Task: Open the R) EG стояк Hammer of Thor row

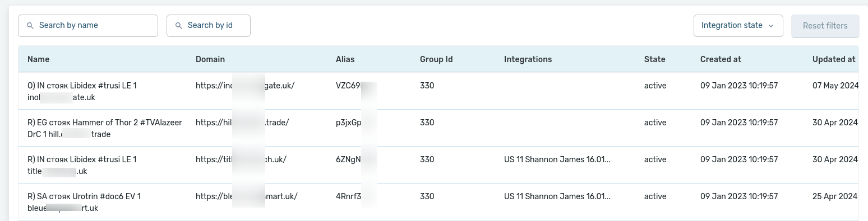Action: click(438, 128)
